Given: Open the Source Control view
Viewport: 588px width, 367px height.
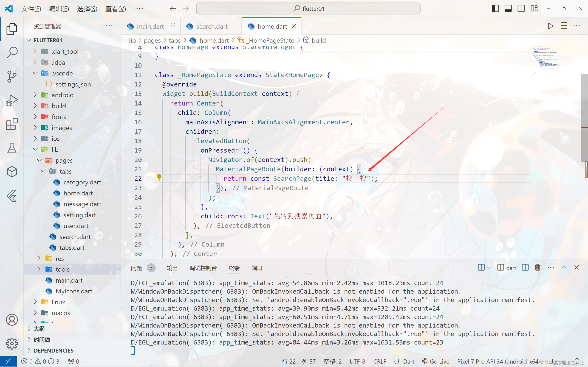Looking at the screenshot, I should (x=12, y=76).
